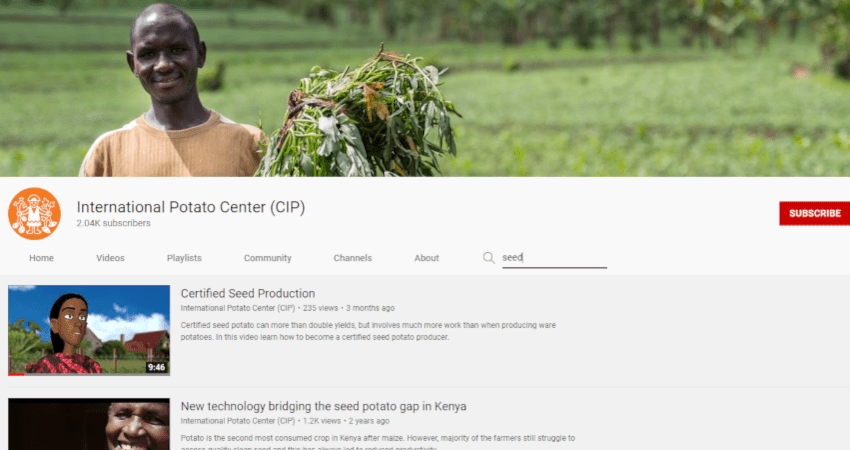
Task: Click the Kenya seed potato video thumbnail
Action: click(89, 424)
